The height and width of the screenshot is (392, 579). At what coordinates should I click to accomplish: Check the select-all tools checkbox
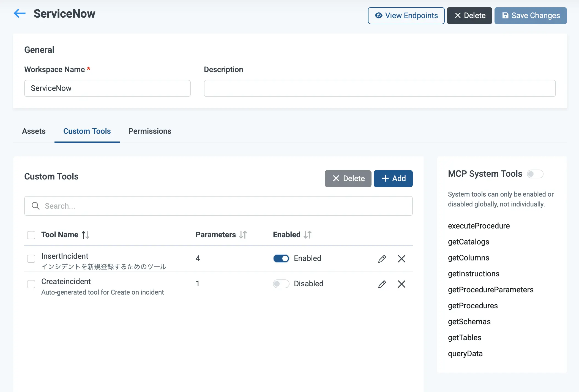pyautogui.click(x=31, y=235)
